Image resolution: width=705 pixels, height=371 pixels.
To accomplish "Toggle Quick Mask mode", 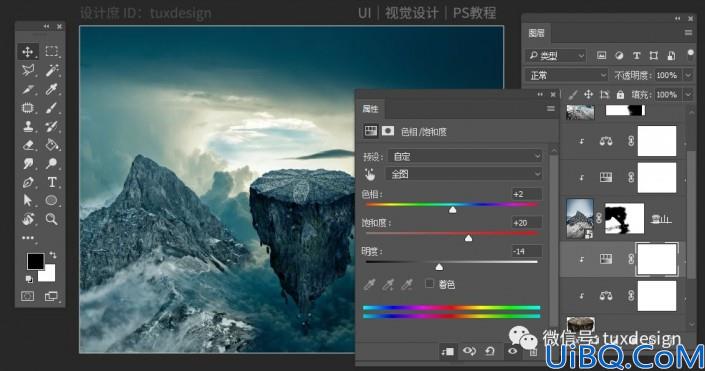I will pyautogui.click(x=27, y=296).
